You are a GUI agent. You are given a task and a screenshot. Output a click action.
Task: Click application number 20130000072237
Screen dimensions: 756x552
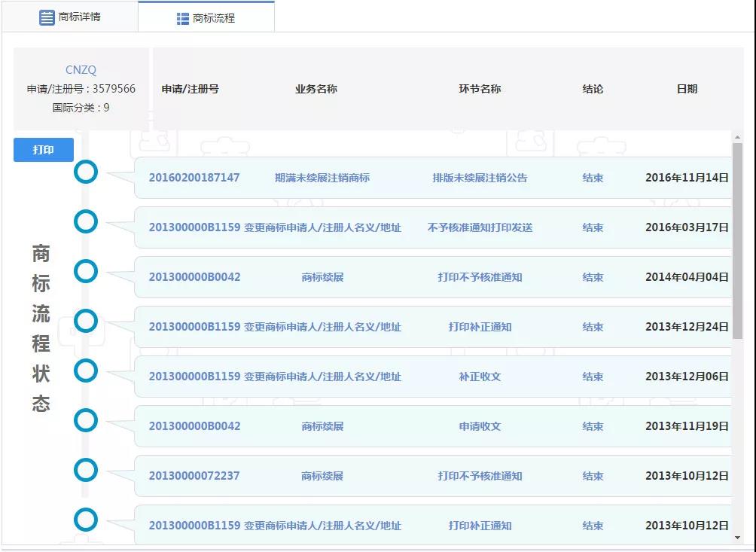pyautogui.click(x=194, y=476)
